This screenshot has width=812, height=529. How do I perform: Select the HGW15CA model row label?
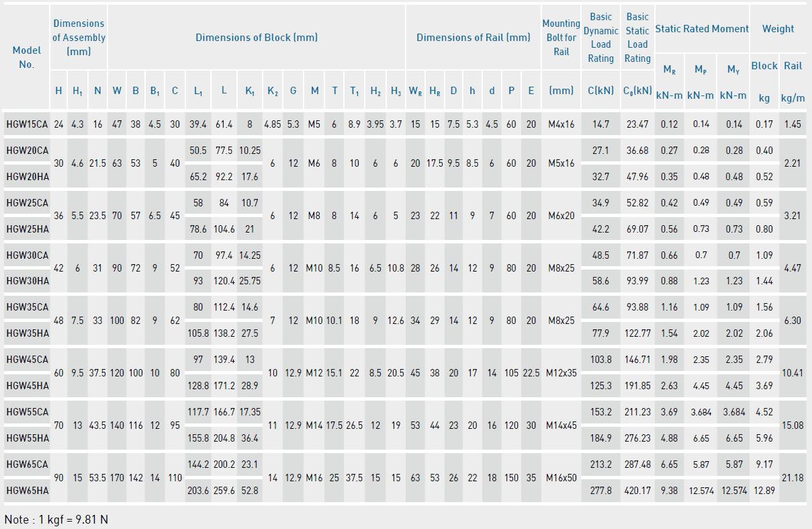click(x=28, y=124)
